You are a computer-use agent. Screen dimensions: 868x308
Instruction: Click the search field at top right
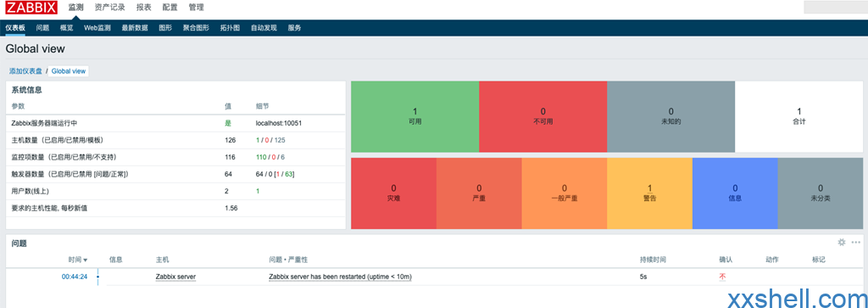835,7
